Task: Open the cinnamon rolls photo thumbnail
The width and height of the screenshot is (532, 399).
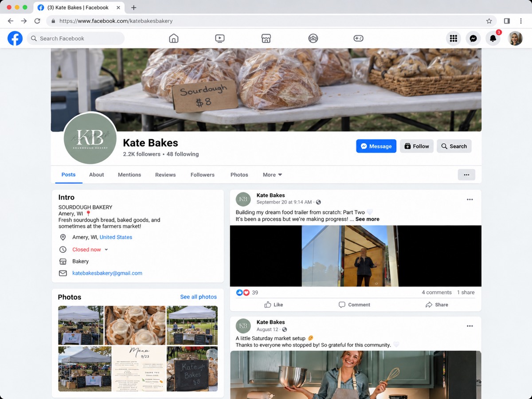Action: (135, 325)
